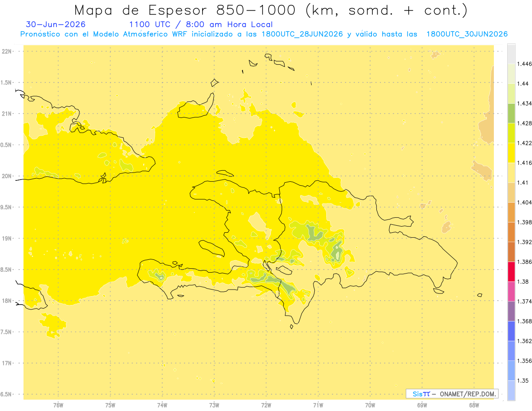Click the colorbar value '1.386'
Image resolution: width=532 pixels, height=411 pixels.
[x=525, y=262]
